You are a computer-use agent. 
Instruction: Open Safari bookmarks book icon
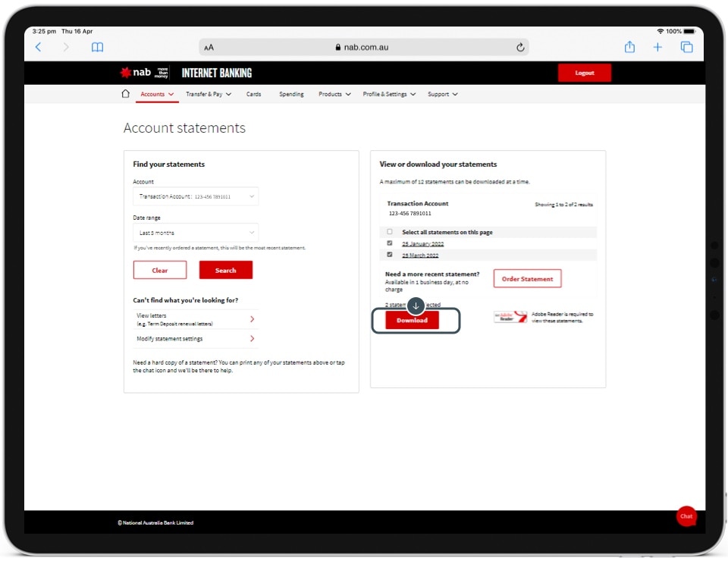click(97, 47)
